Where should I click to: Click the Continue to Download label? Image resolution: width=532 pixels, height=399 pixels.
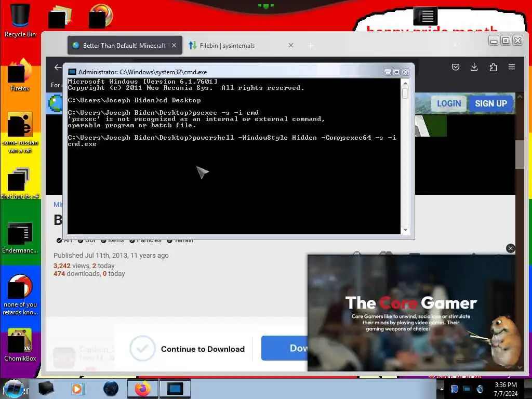[203, 349]
